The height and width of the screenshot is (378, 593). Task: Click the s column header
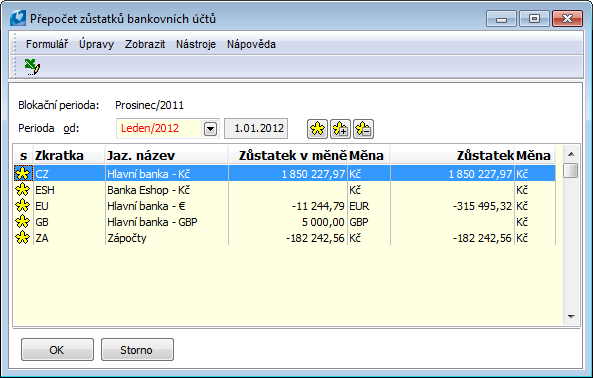(x=23, y=155)
